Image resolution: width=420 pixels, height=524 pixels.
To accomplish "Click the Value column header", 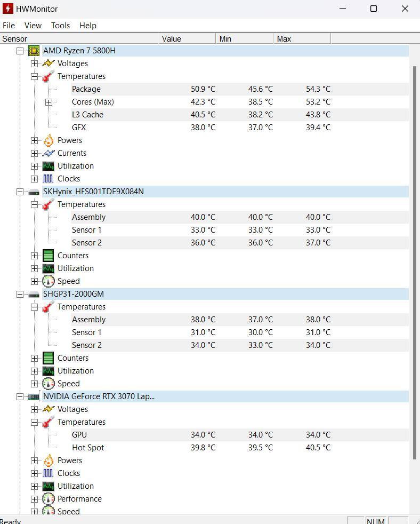I will tap(187, 39).
